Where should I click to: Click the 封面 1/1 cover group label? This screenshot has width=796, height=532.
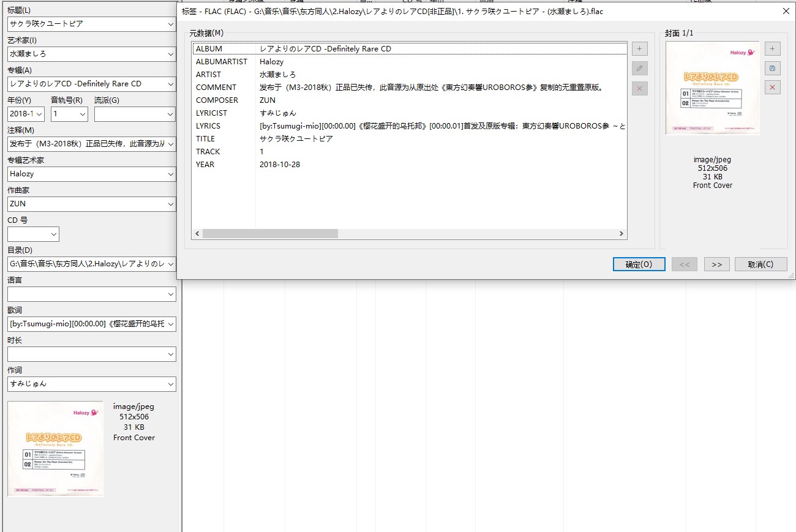click(679, 33)
